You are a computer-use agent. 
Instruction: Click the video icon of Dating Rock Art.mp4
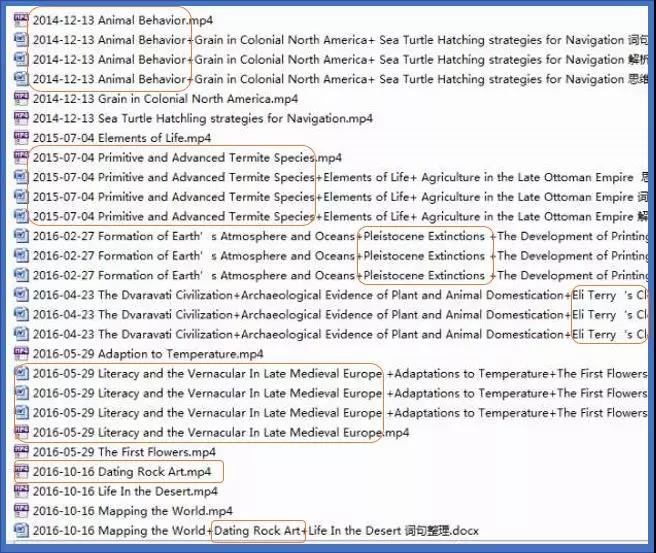21,471
